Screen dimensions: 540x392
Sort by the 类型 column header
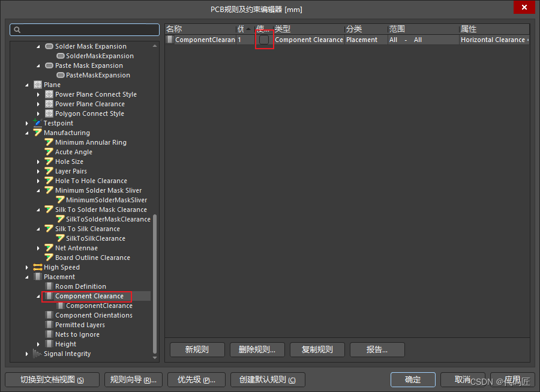(309, 29)
